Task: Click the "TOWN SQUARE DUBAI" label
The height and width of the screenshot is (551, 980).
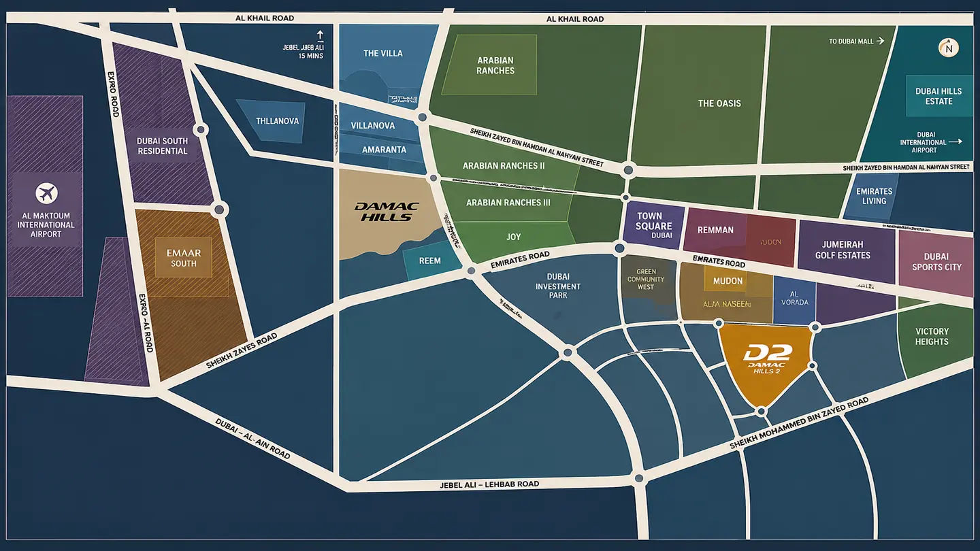Action: (x=655, y=226)
